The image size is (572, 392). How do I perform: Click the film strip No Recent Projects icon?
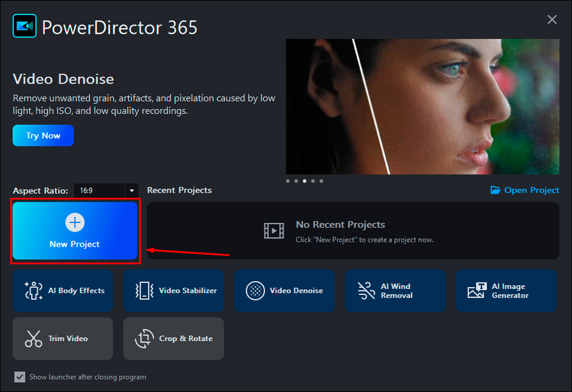[274, 231]
